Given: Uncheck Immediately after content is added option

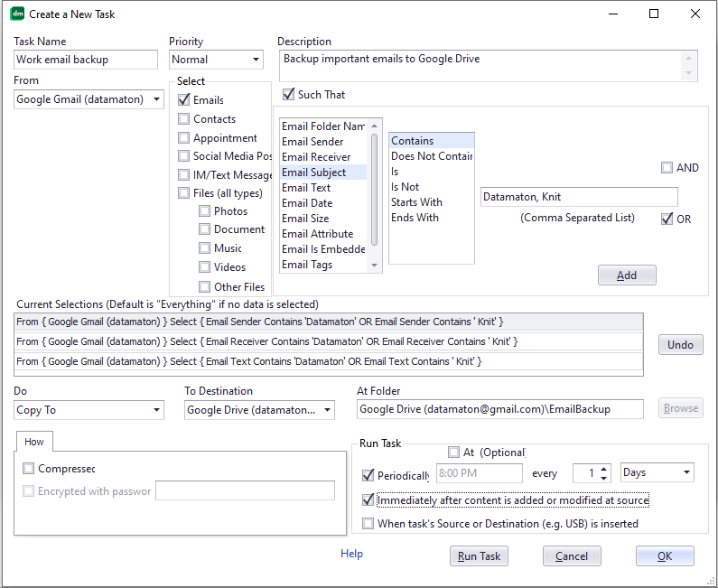Looking at the screenshot, I should coord(368,499).
